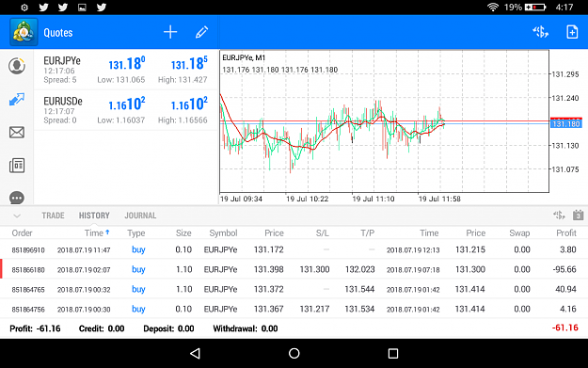Screen dimensions: 588x368
Task: Sort history by Profit column header
Action: (x=565, y=233)
